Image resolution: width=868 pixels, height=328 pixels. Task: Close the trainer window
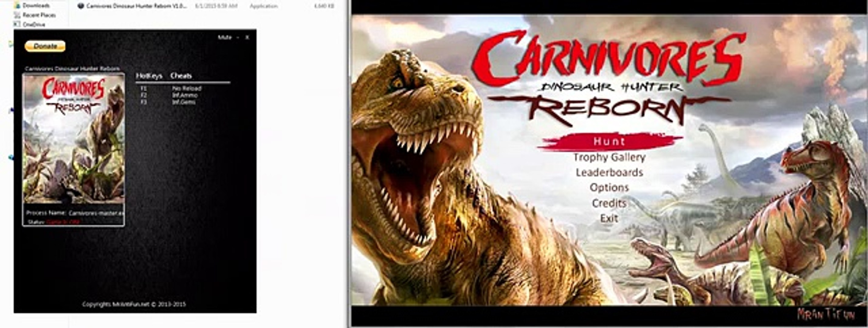click(247, 37)
